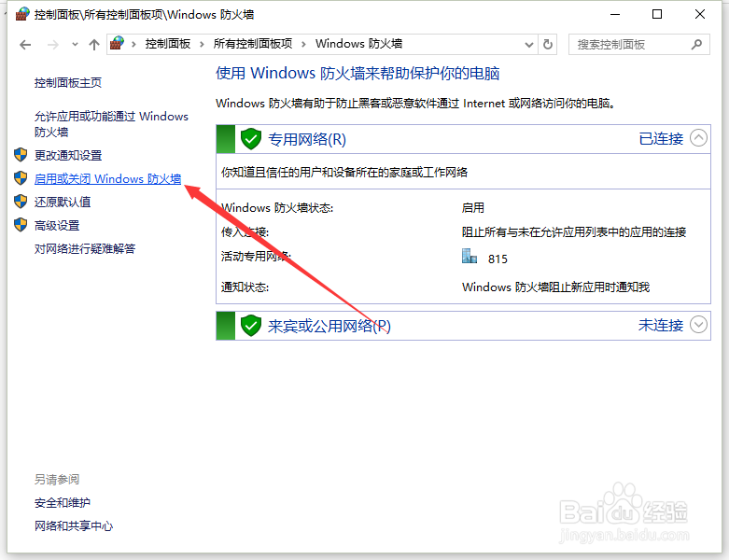The width and height of the screenshot is (729, 560).
Task: Minimize the firewall window
Action: coord(615,14)
